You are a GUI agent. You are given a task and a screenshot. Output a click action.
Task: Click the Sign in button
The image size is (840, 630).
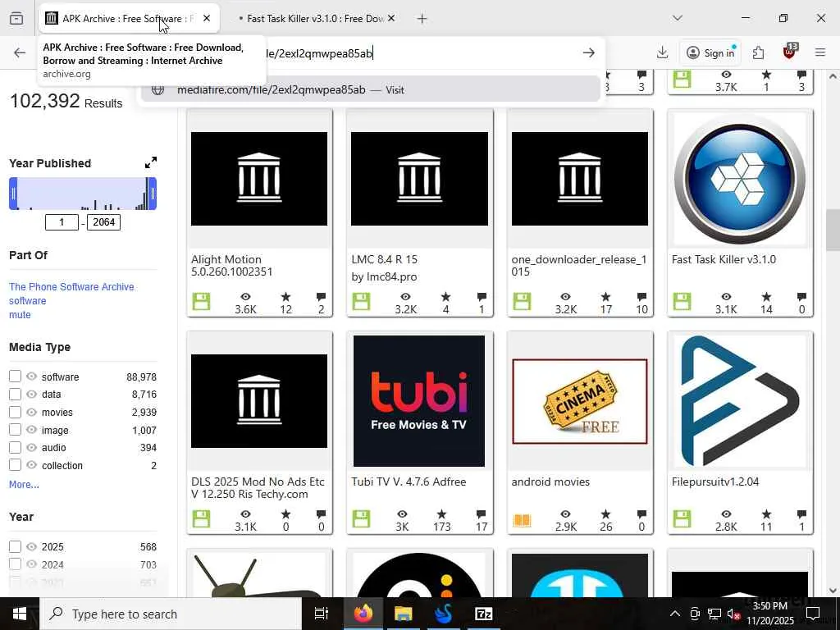click(x=710, y=52)
